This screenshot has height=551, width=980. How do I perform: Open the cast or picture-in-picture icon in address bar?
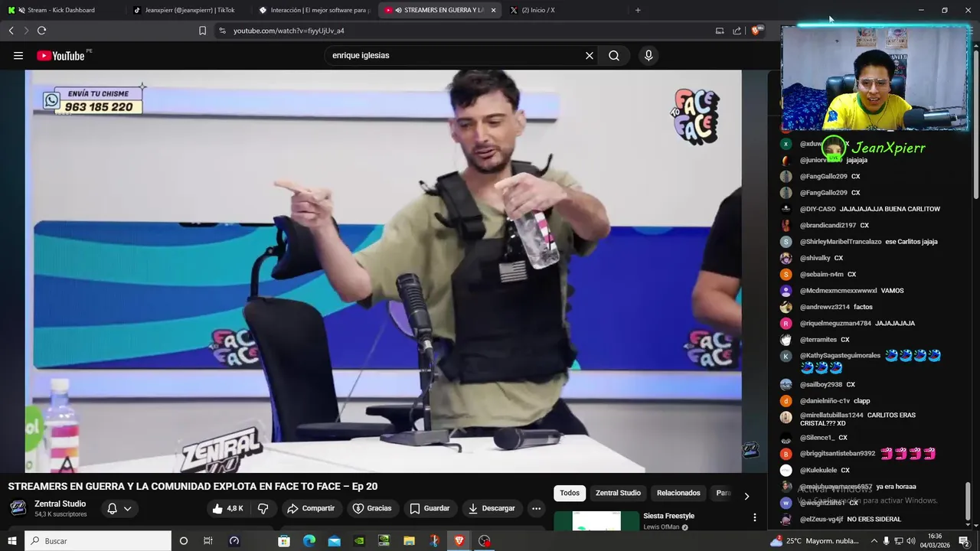pos(720,31)
